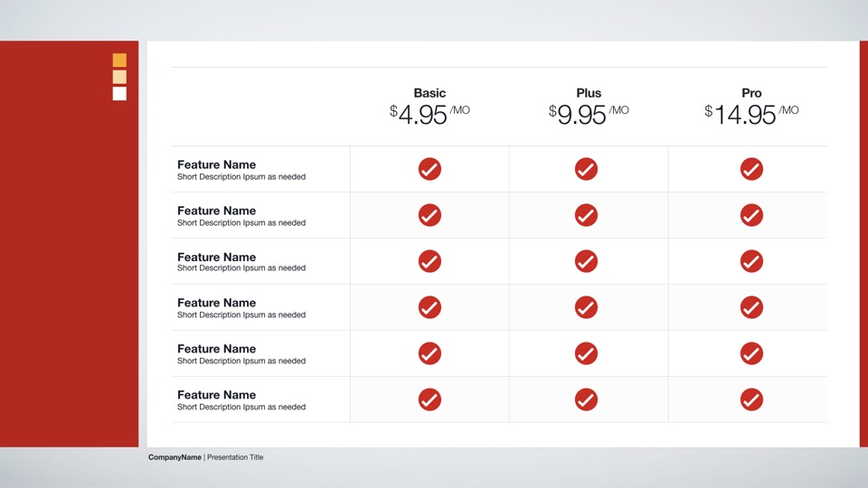
Task: Click the orange square on the red sidebar
Action: (119, 61)
